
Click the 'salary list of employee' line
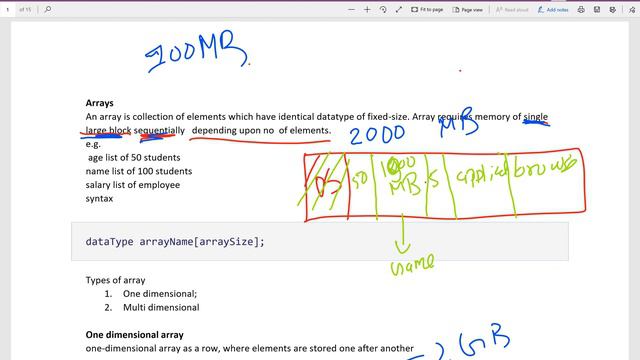[133, 185]
